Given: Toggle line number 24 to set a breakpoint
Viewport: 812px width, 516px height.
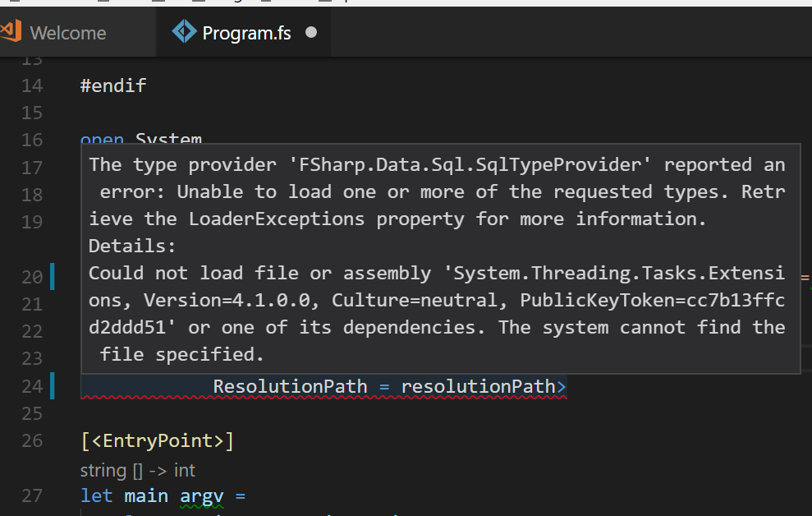Looking at the screenshot, I should coord(31,386).
